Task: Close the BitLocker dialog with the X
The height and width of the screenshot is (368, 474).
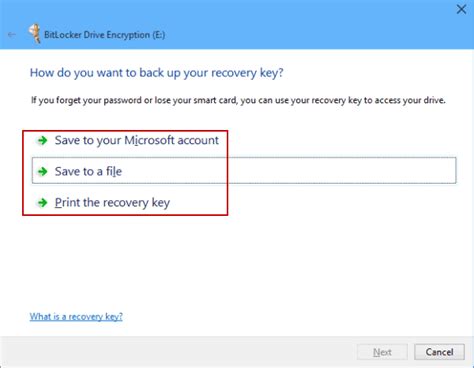Action: point(461,9)
